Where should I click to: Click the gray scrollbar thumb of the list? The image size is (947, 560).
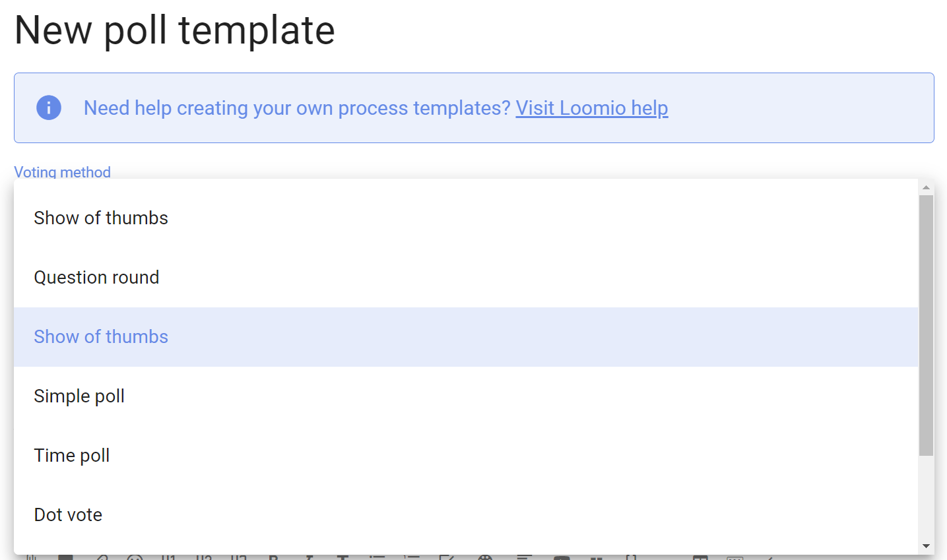(x=926, y=325)
